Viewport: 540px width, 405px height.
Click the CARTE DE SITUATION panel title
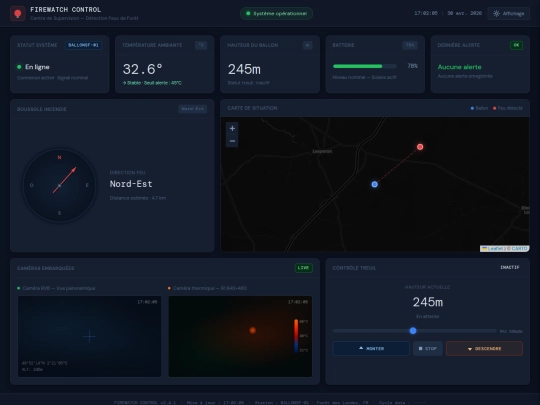click(252, 108)
